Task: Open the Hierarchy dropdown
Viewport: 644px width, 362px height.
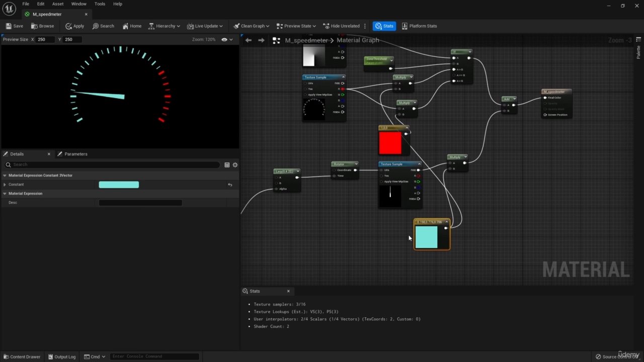Action: [165, 26]
